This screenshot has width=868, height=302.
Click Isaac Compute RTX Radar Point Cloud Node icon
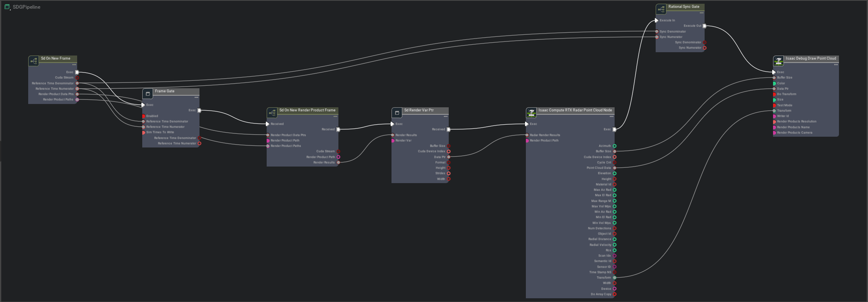(531, 113)
